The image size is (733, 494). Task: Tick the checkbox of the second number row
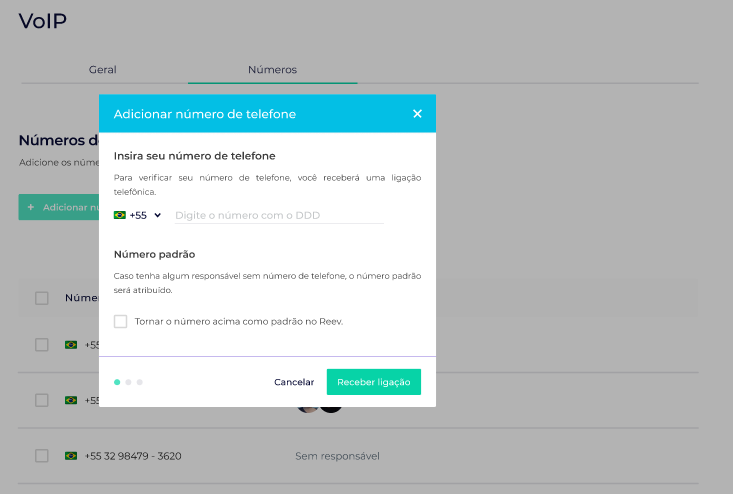pyautogui.click(x=42, y=400)
